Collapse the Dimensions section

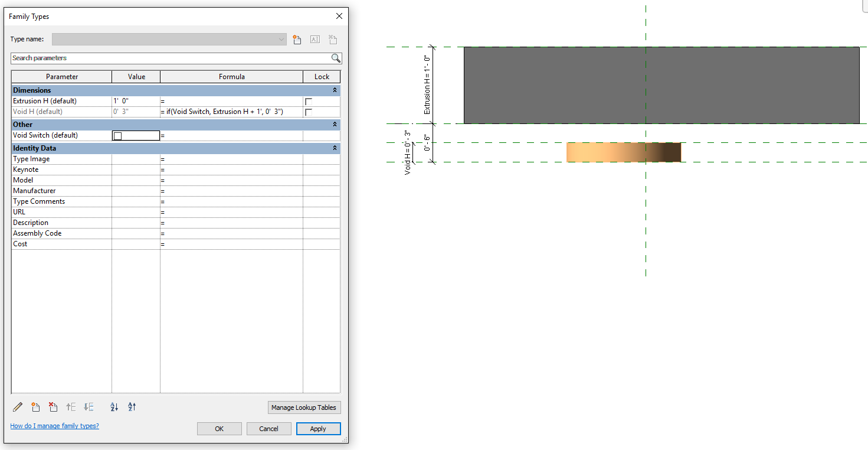click(x=335, y=90)
